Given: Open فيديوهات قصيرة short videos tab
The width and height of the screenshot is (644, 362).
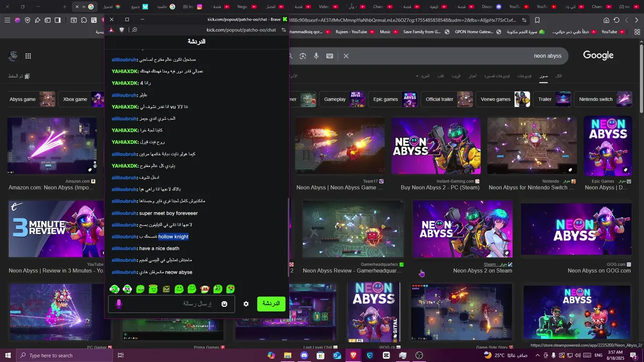Looking at the screenshot, I should [x=497, y=76].
